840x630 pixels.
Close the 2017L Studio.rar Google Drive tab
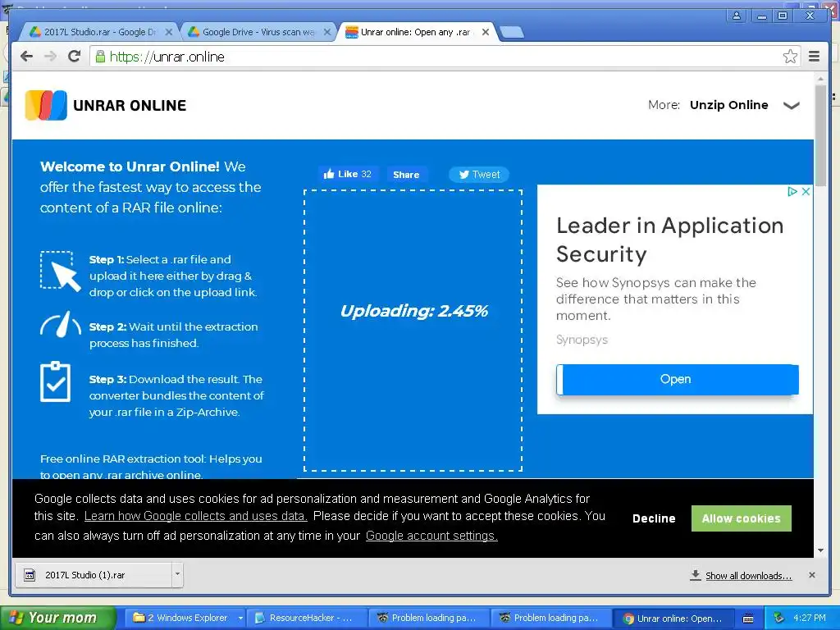169,32
